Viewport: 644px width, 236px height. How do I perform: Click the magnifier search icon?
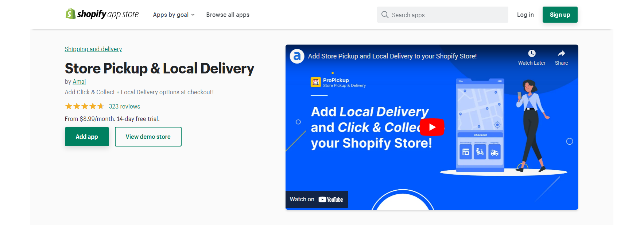[x=385, y=15]
